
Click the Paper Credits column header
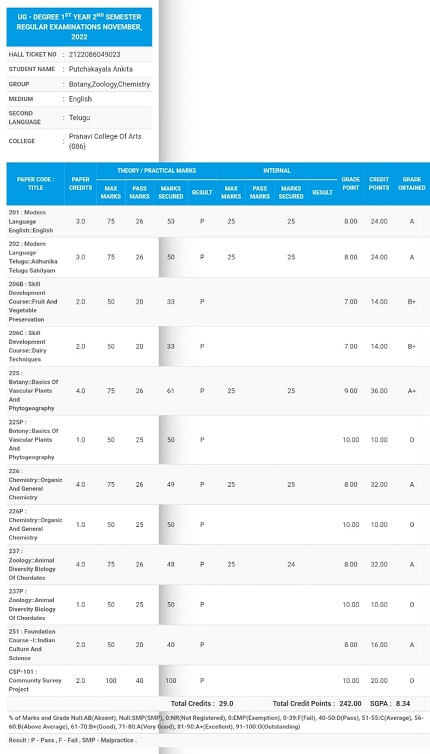[80, 184]
